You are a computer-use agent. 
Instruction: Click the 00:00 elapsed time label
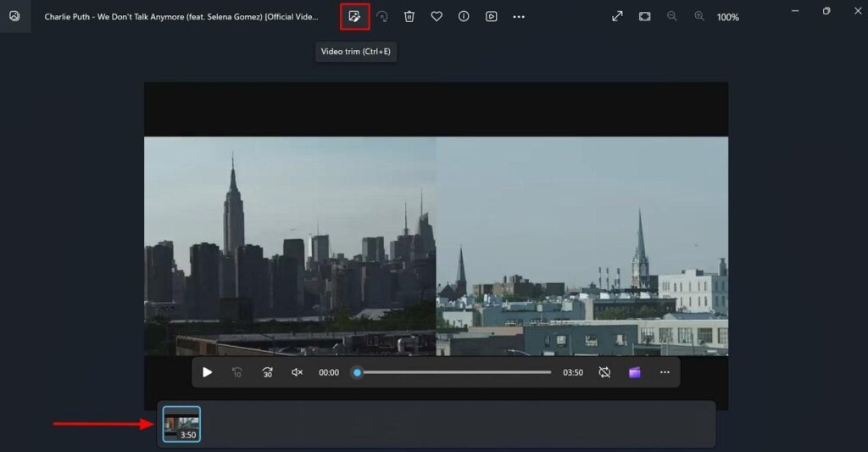click(329, 373)
